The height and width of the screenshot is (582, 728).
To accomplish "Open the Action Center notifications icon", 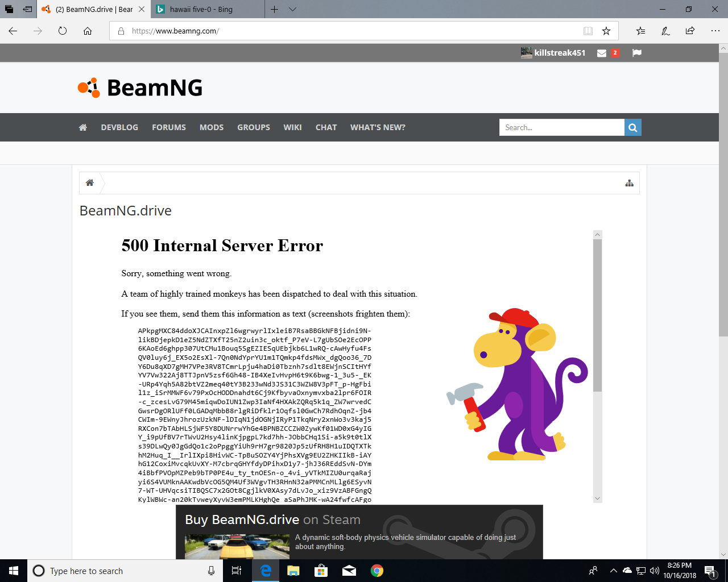I will point(710,571).
